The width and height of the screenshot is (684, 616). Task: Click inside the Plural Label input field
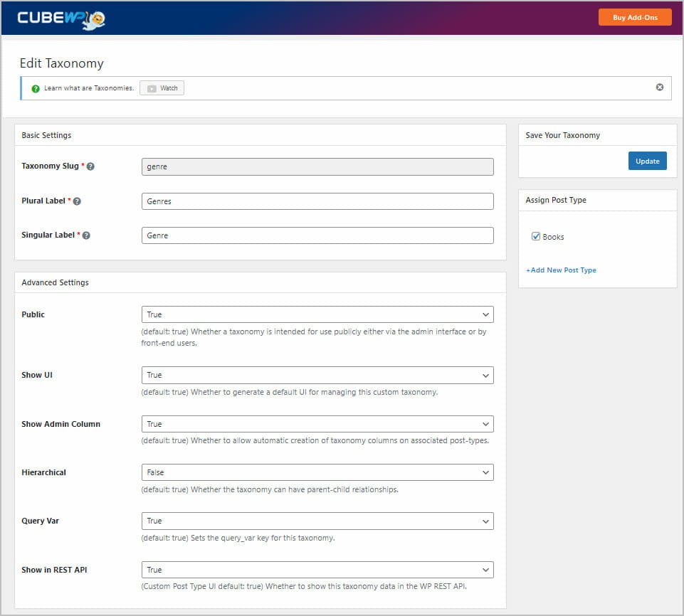317,201
